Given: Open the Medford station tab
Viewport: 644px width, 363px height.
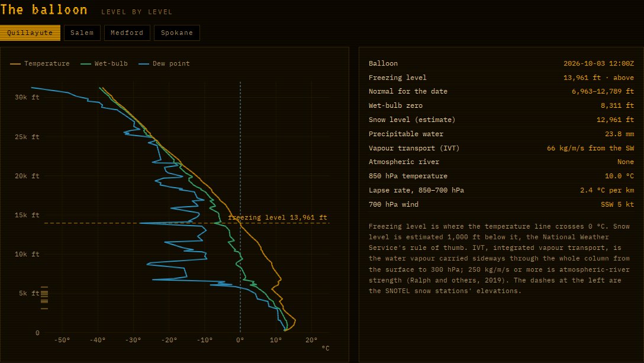Looking at the screenshot, I should coord(127,33).
